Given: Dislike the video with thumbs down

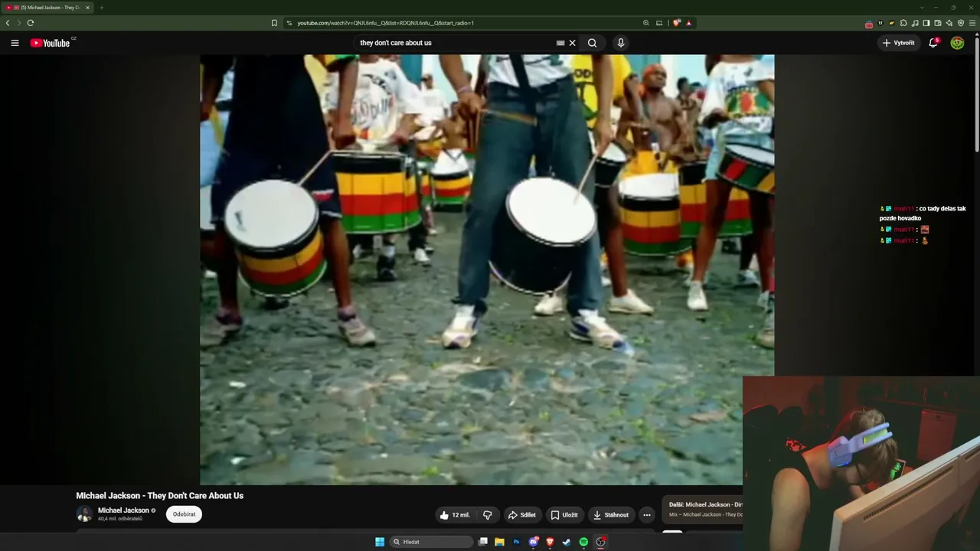Looking at the screenshot, I should pyautogui.click(x=488, y=515).
